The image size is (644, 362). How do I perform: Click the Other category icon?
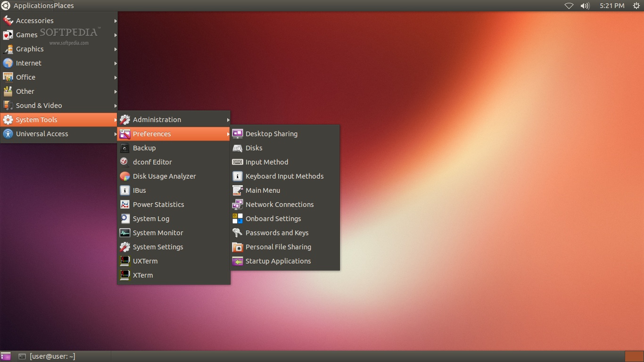click(8, 91)
